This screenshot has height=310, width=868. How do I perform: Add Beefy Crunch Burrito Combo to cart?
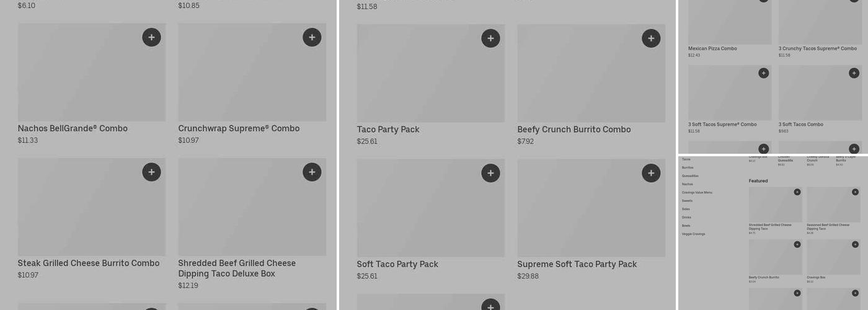point(651,38)
